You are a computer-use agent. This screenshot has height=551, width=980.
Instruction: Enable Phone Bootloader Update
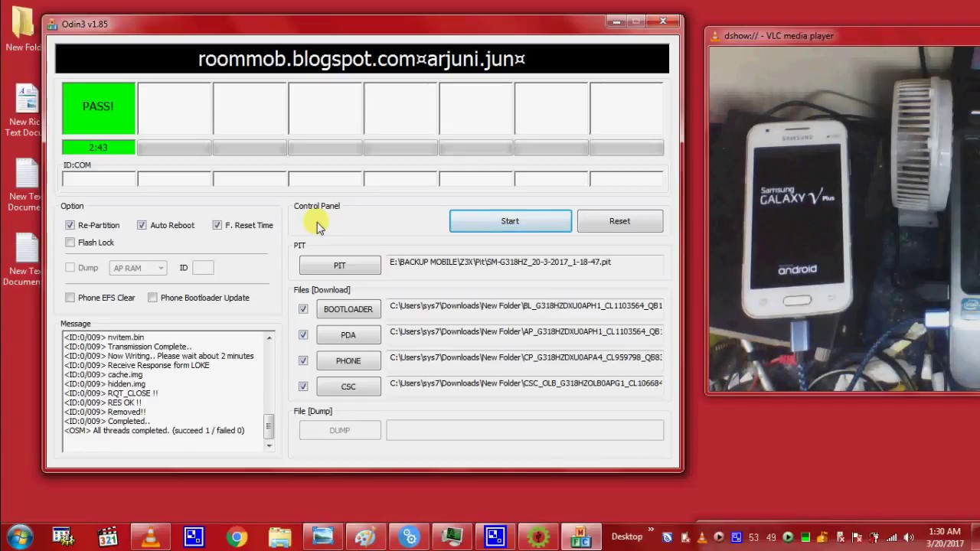(x=153, y=298)
